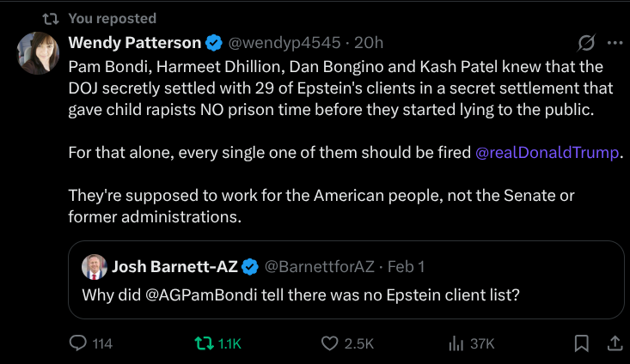This screenshot has width=630, height=364.
Task: Open post analytics views icon
Action: click(x=456, y=343)
